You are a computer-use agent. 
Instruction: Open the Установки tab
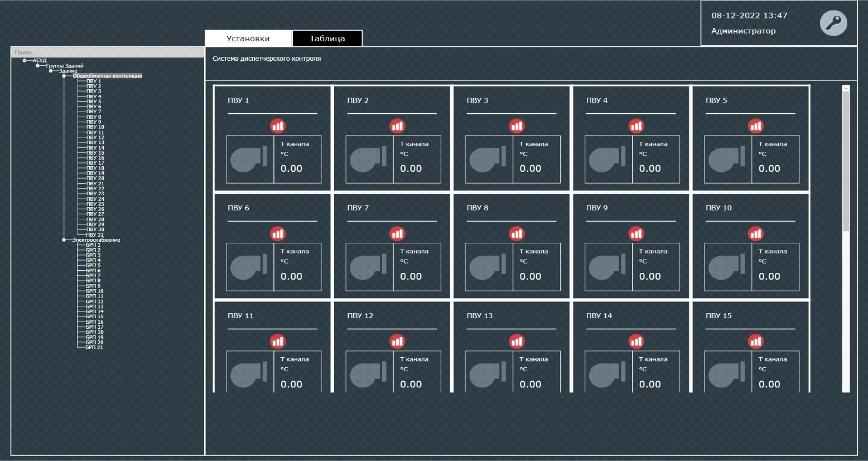pyautogui.click(x=248, y=38)
